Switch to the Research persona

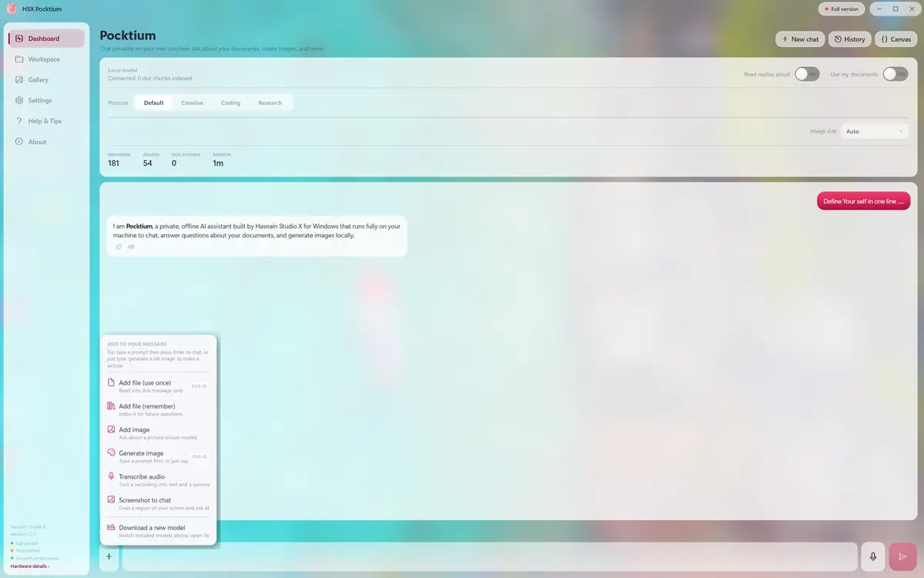[270, 102]
